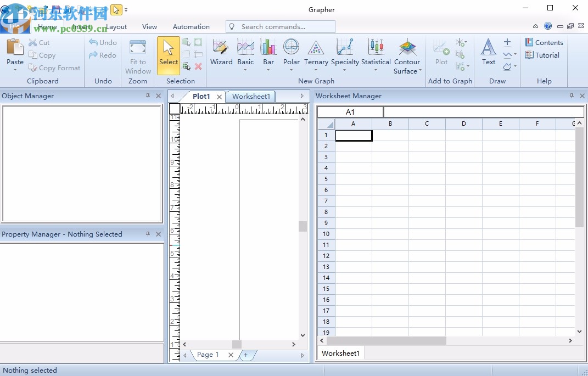Switch to the Worksheet1 tab
Image resolution: width=588 pixels, height=376 pixels.
point(250,96)
